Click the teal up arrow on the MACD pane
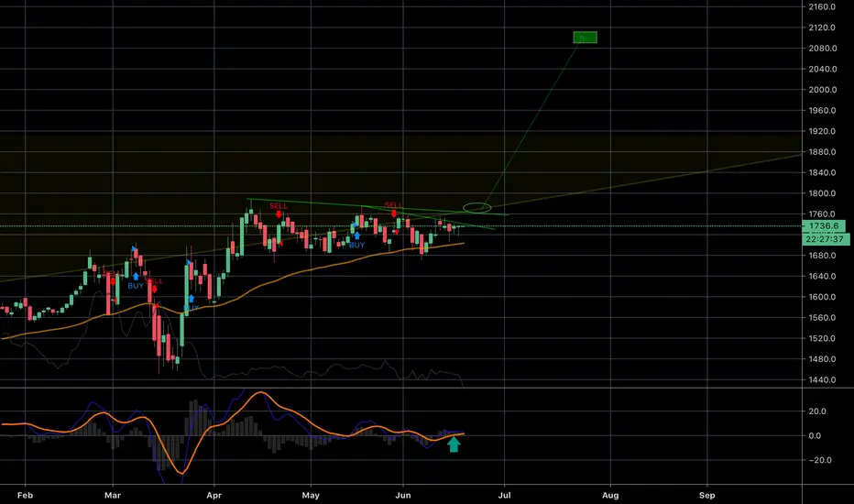This screenshot has width=854, height=504. 454,444
